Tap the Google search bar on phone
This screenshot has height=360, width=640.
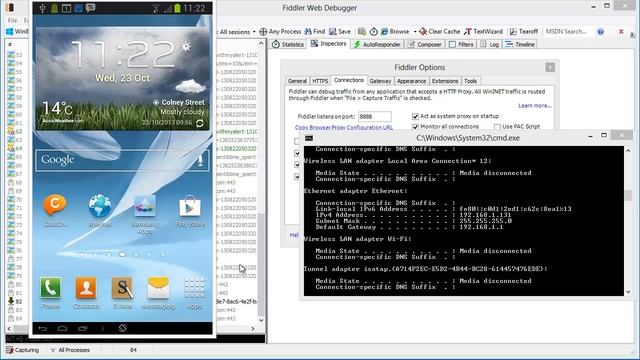(122, 160)
